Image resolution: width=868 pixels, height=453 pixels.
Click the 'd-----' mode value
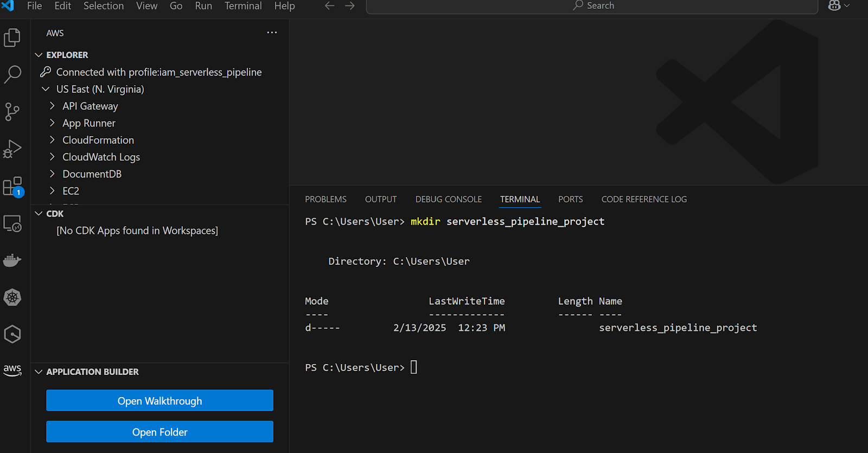322,328
